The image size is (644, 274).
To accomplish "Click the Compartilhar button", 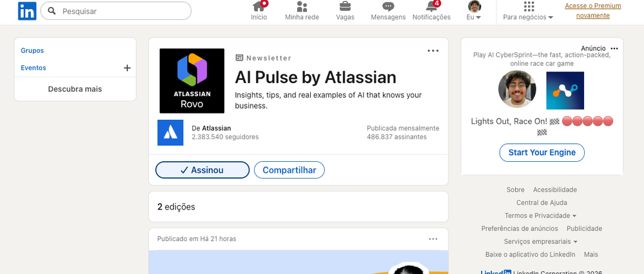I will pos(289,170).
